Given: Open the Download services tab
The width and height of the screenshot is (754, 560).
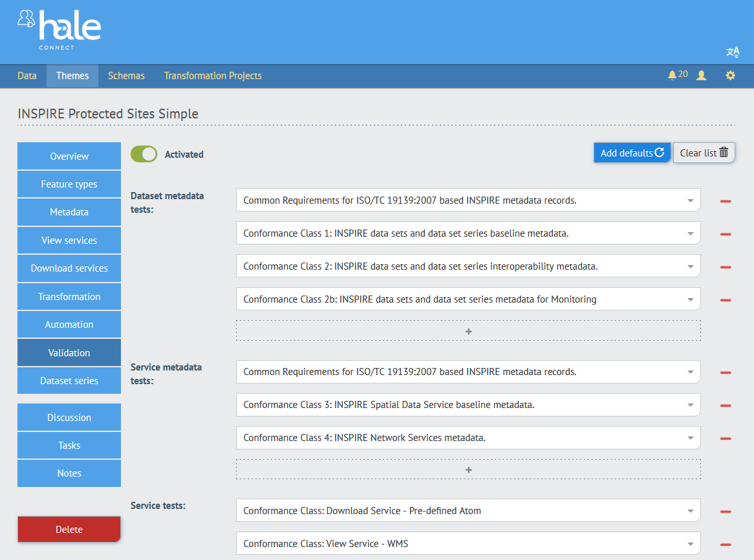Looking at the screenshot, I should [69, 268].
